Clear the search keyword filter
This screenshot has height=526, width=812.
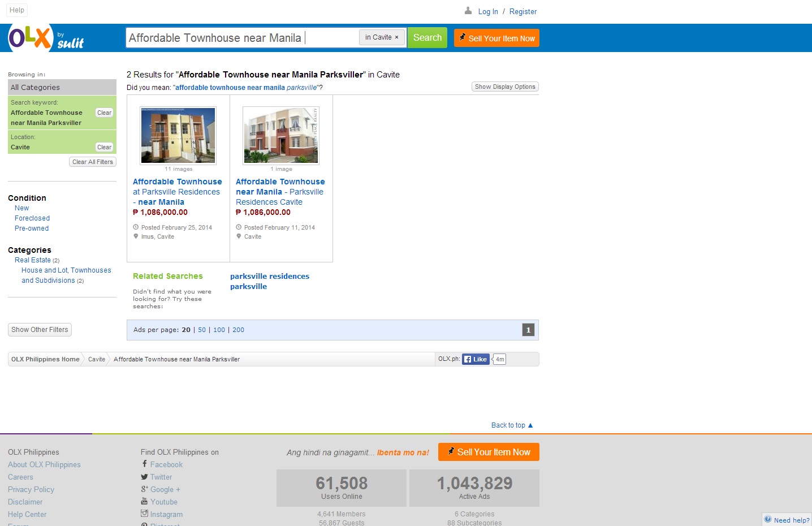click(104, 113)
